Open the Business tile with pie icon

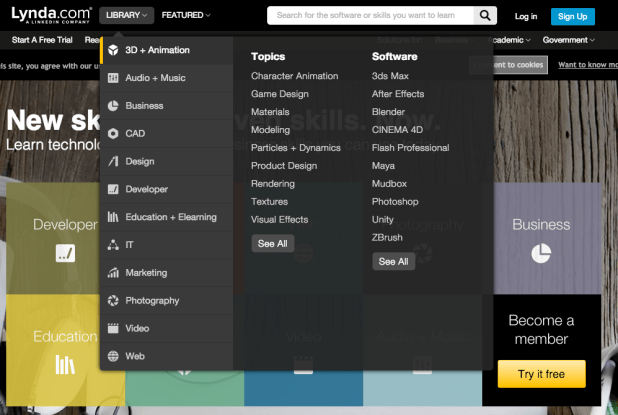[541, 238]
